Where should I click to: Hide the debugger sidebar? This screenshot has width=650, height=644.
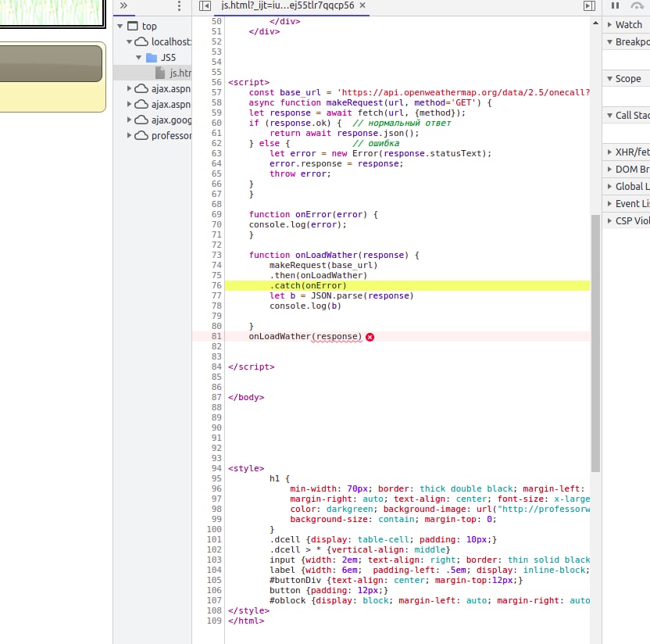(589, 5)
